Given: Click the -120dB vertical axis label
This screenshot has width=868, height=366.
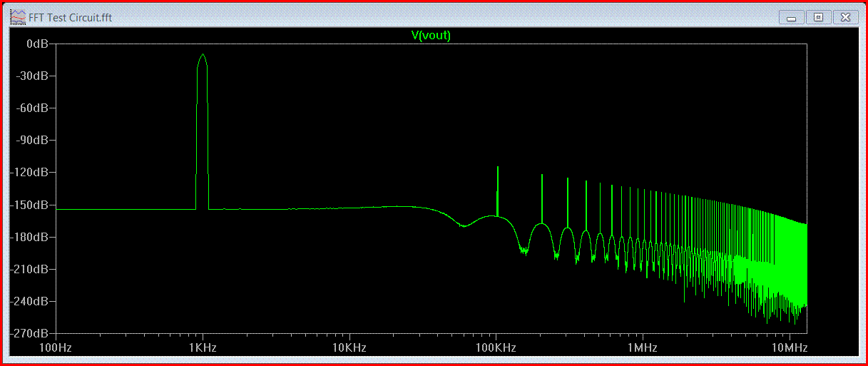Looking at the screenshot, I should click(31, 173).
